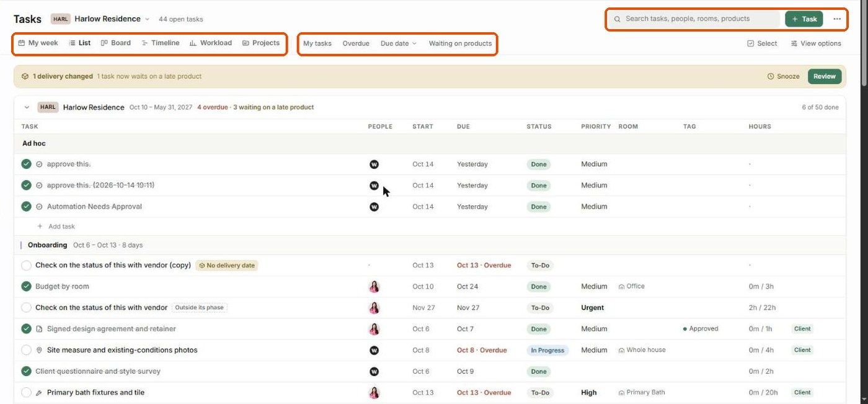Click the No delivery date badge

(x=227, y=265)
